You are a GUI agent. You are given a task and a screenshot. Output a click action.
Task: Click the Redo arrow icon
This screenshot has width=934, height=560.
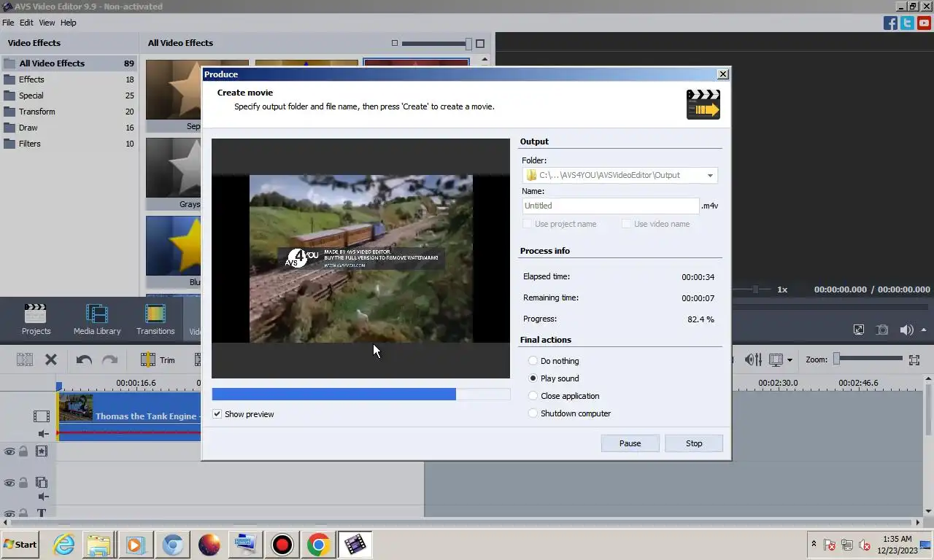point(109,359)
